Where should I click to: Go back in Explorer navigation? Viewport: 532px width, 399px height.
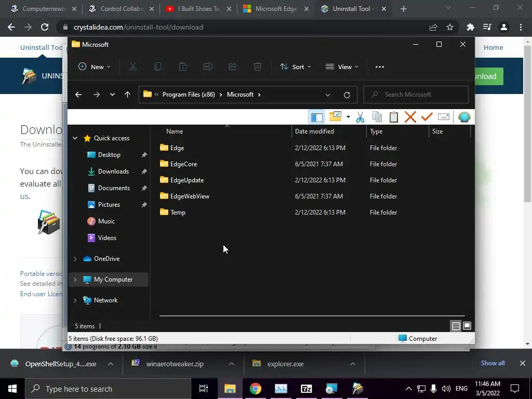(78, 95)
